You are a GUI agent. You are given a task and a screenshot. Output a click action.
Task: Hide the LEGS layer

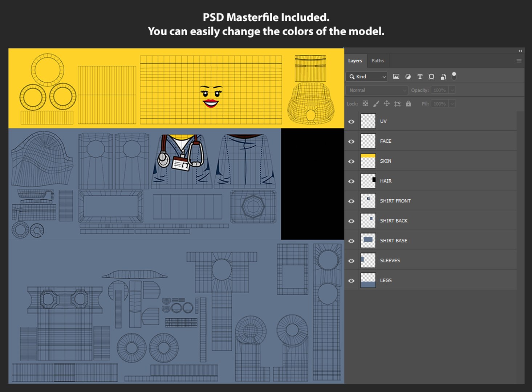351,281
